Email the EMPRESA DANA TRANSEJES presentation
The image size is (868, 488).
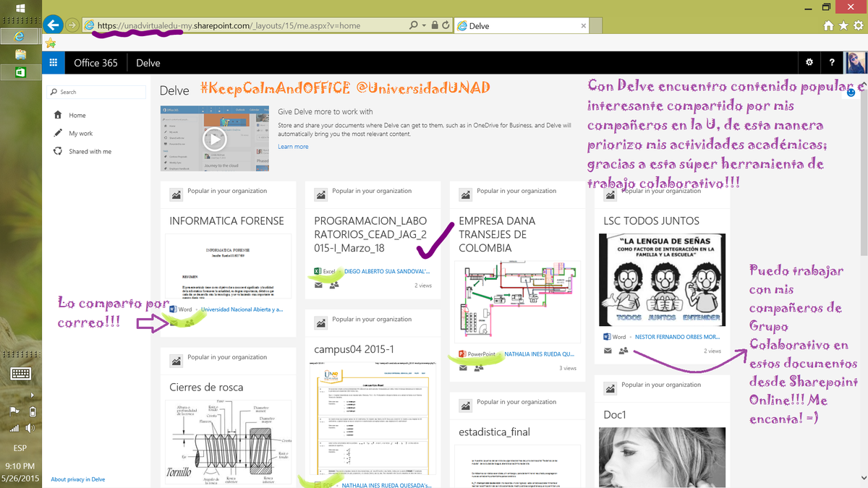(x=463, y=367)
